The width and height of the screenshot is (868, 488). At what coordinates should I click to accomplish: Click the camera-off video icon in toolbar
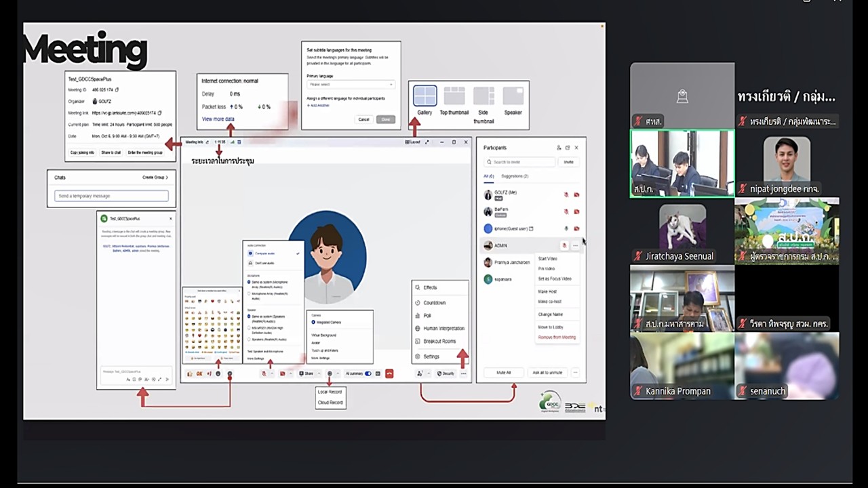point(283,373)
